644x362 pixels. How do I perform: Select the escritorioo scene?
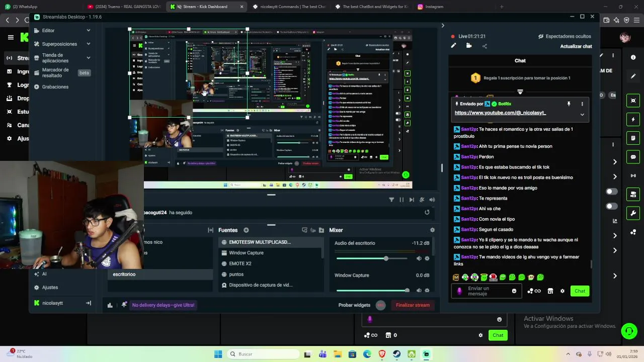coord(160,275)
